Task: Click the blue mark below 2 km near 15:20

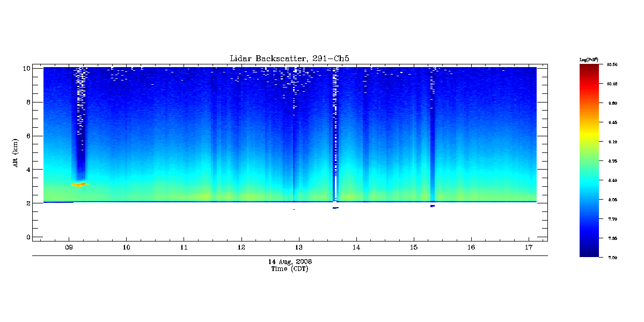Action: pos(432,206)
